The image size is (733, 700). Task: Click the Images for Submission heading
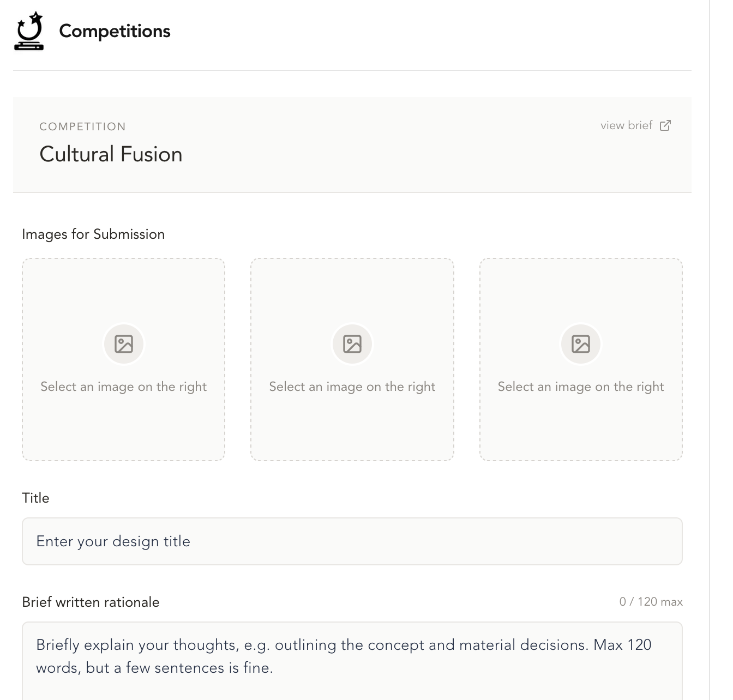[93, 234]
